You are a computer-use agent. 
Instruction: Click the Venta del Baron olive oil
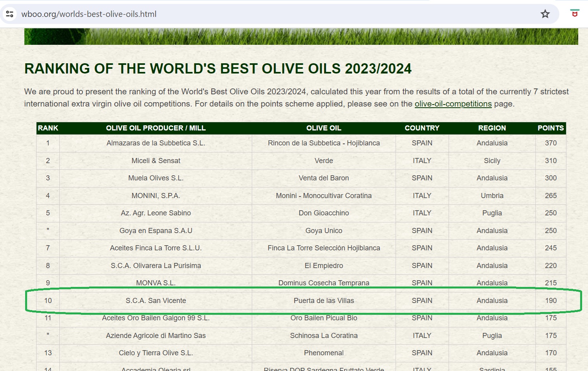point(324,178)
